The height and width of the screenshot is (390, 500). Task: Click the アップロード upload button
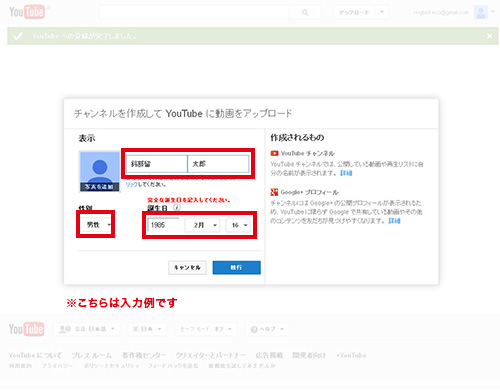354,13
